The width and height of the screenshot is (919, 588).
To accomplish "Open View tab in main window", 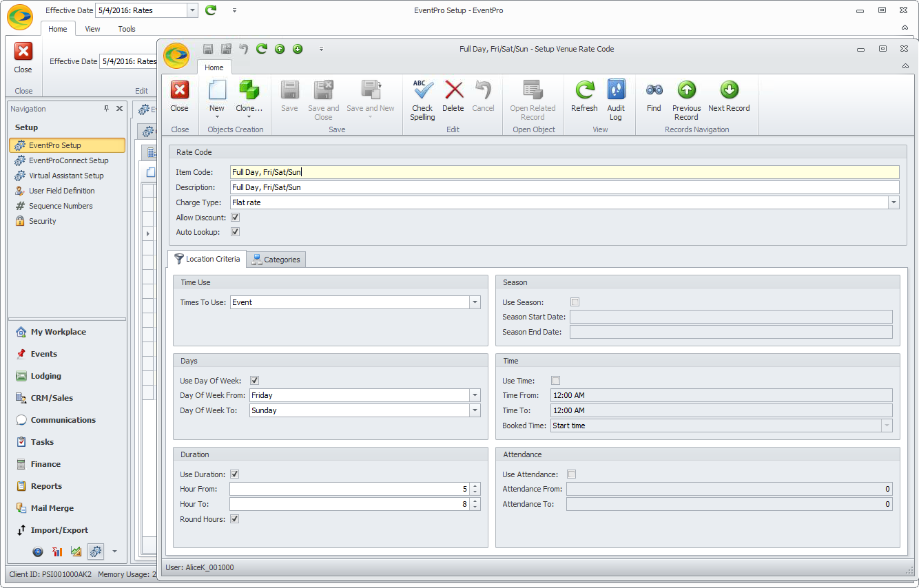I will [x=92, y=29].
